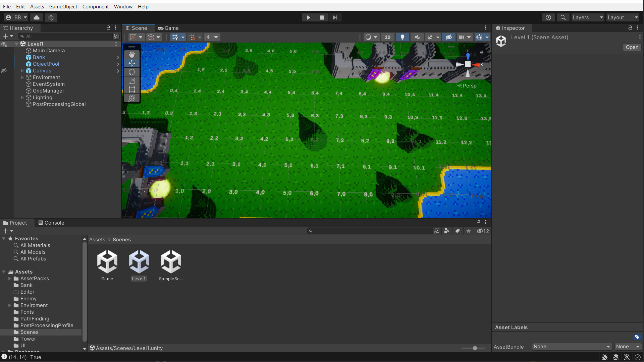The width and height of the screenshot is (644, 362).
Task: Select the Hand tool in the Scene overlay
Action: pos(131,55)
